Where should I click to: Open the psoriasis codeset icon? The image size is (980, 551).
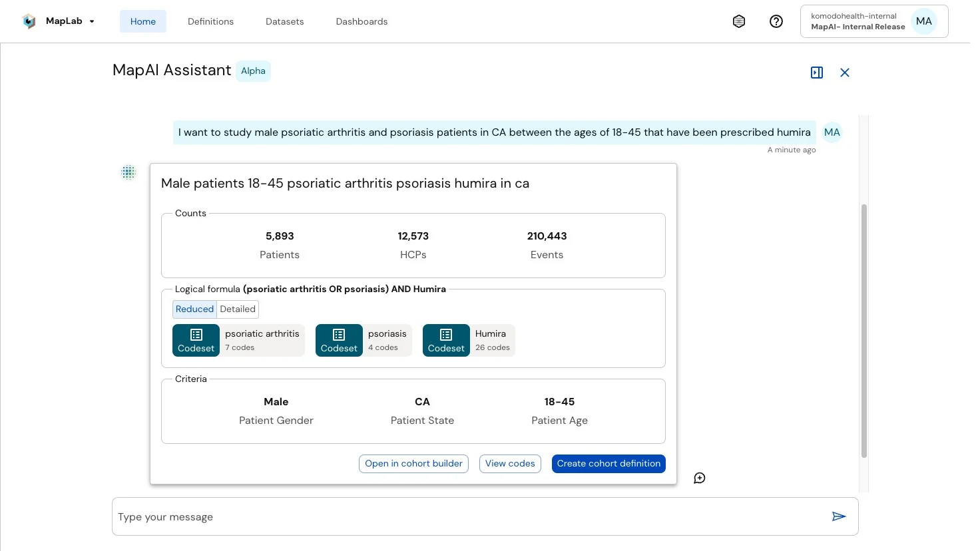[x=339, y=340]
